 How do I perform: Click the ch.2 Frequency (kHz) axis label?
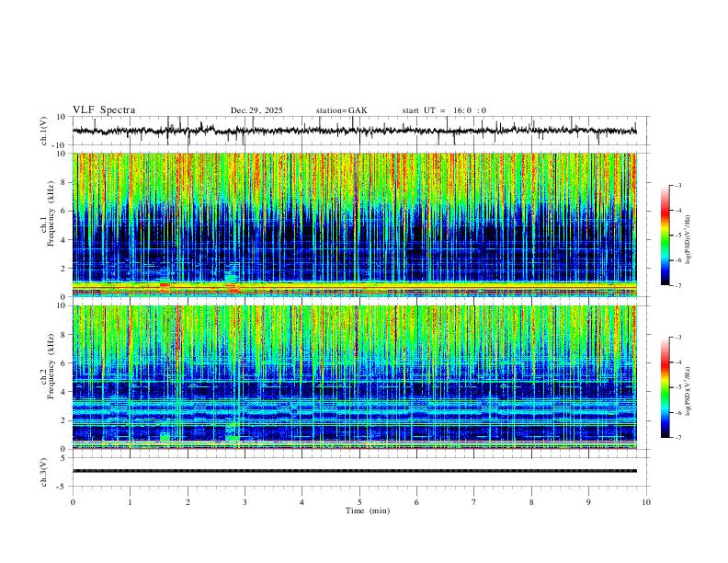click(x=48, y=366)
